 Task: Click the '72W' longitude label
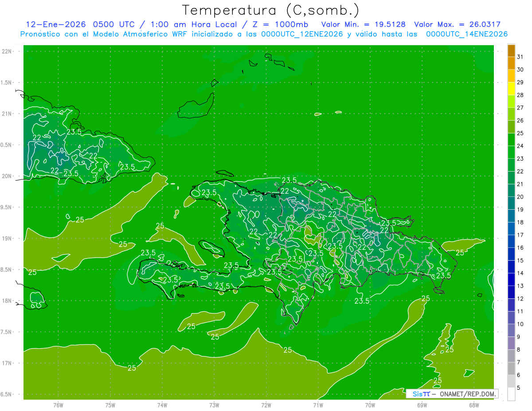[266, 405]
